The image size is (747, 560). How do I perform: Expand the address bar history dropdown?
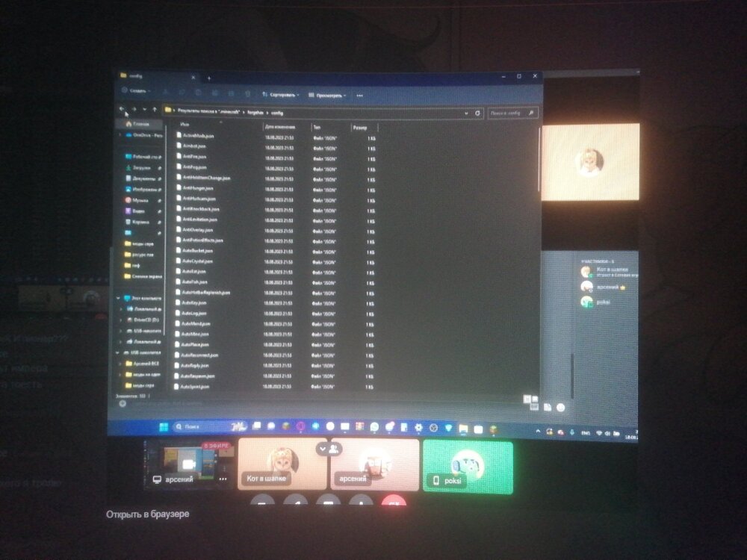[466, 113]
